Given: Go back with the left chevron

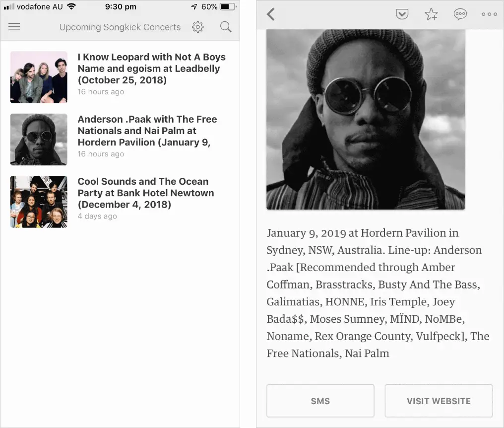Looking at the screenshot, I should (x=271, y=14).
